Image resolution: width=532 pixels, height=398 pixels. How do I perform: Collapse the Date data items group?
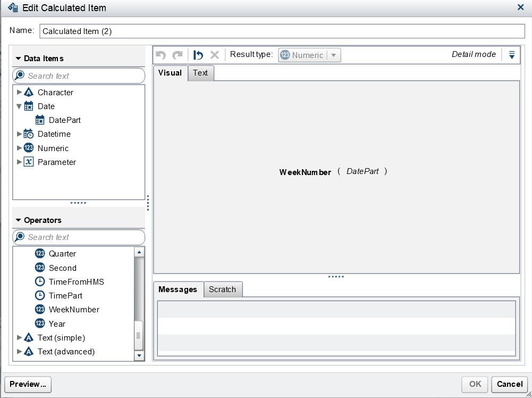click(x=19, y=106)
